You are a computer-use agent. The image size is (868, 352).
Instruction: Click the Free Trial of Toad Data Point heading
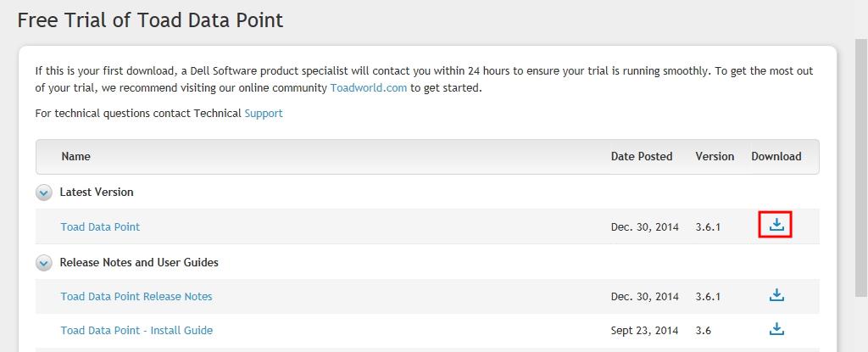(150, 20)
